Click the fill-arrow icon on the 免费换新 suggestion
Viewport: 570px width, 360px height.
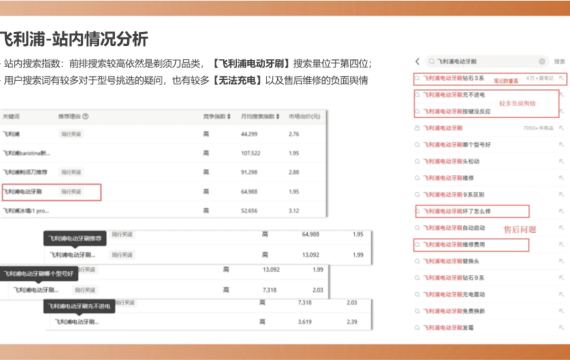(x=561, y=311)
